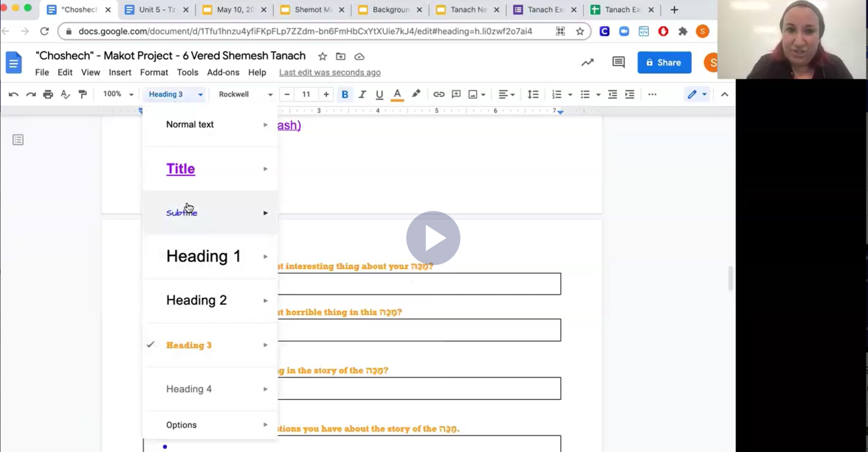Toggle underline formatting
This screenshot has height=452, width=868.
coord(379,94)
